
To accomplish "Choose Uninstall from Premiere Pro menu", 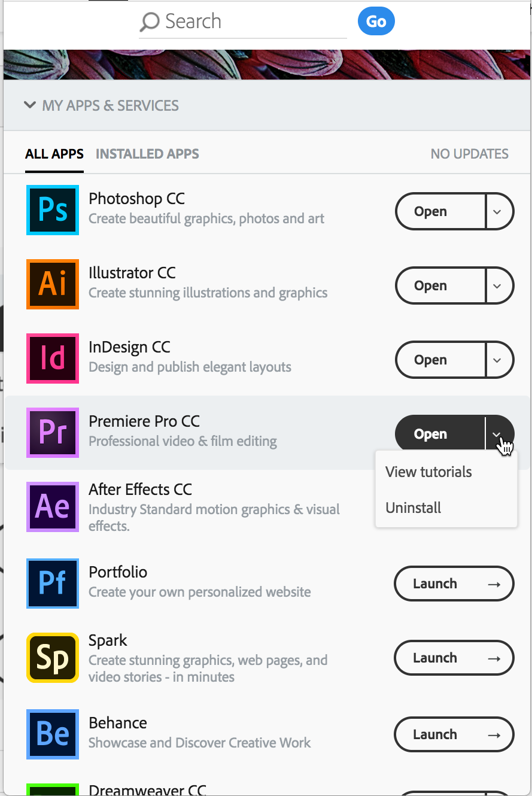I will 414,508.
